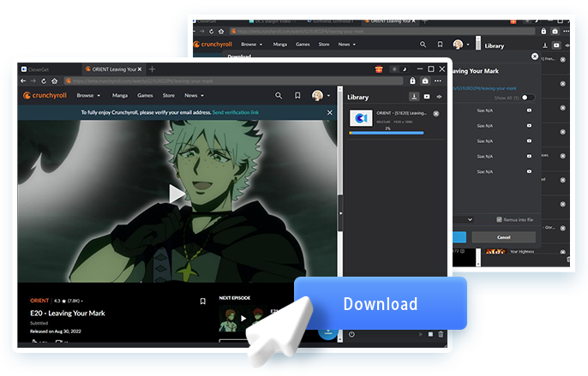Open the three-dot menu in front window

(438, 81)
